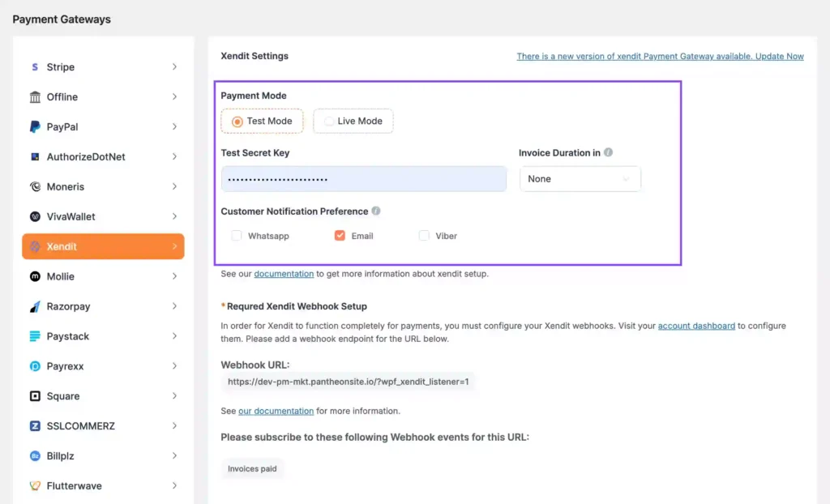Image resolution: width=830 pixels, height=504 pixels.
Task: Open the Billplz gateway menu item
Action: tap(103, 456)
